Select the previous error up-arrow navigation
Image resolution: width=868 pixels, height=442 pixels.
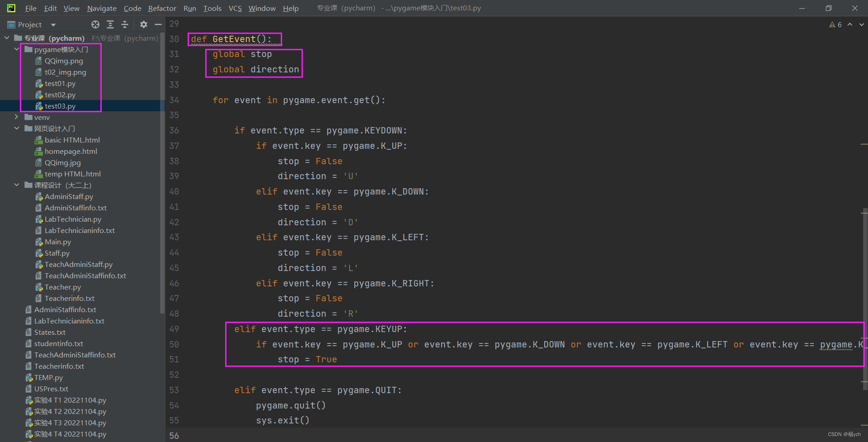(849, 24)
